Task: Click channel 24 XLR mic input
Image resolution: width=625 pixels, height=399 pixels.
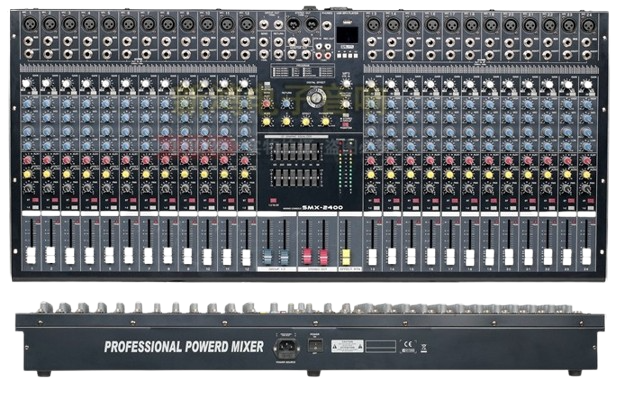Action: tap(588, 25)
